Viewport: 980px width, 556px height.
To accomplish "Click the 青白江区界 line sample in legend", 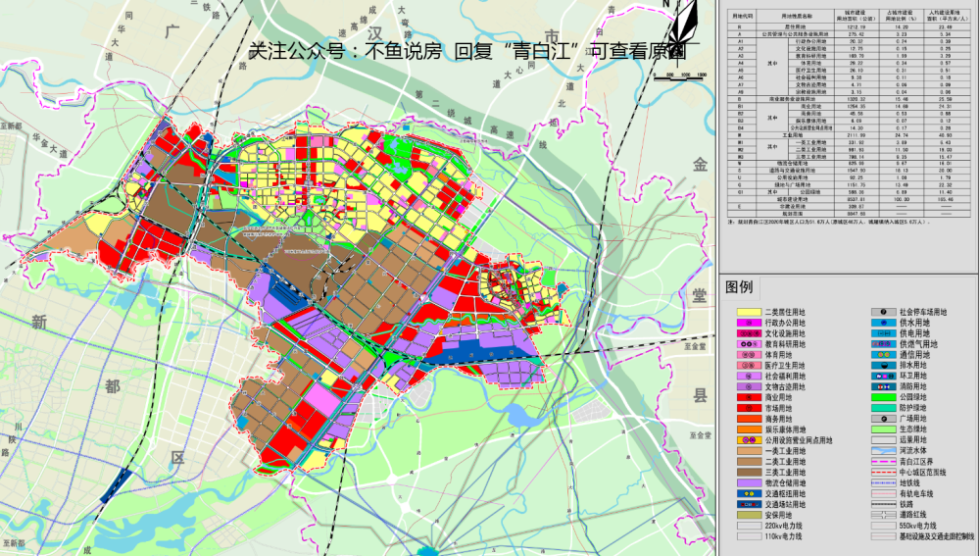I will (x=881, y=461).
